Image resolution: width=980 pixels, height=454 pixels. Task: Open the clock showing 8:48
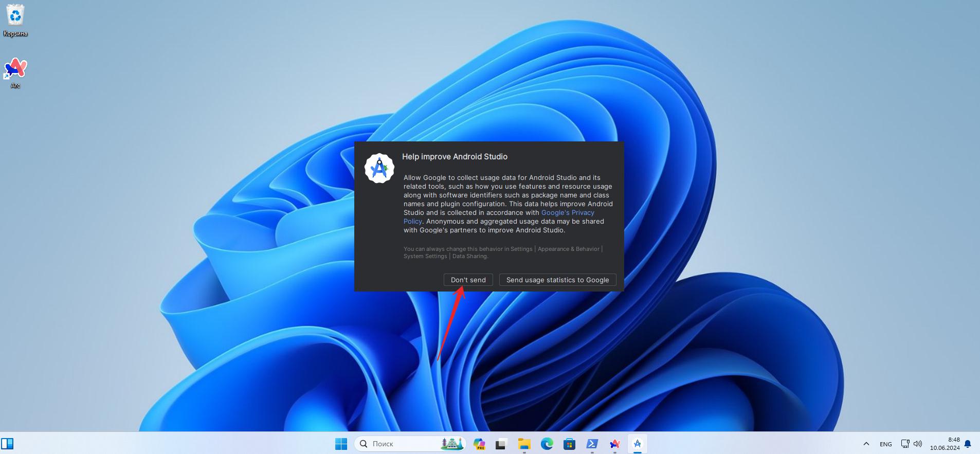pyautogui.click(x=945, y=444)
